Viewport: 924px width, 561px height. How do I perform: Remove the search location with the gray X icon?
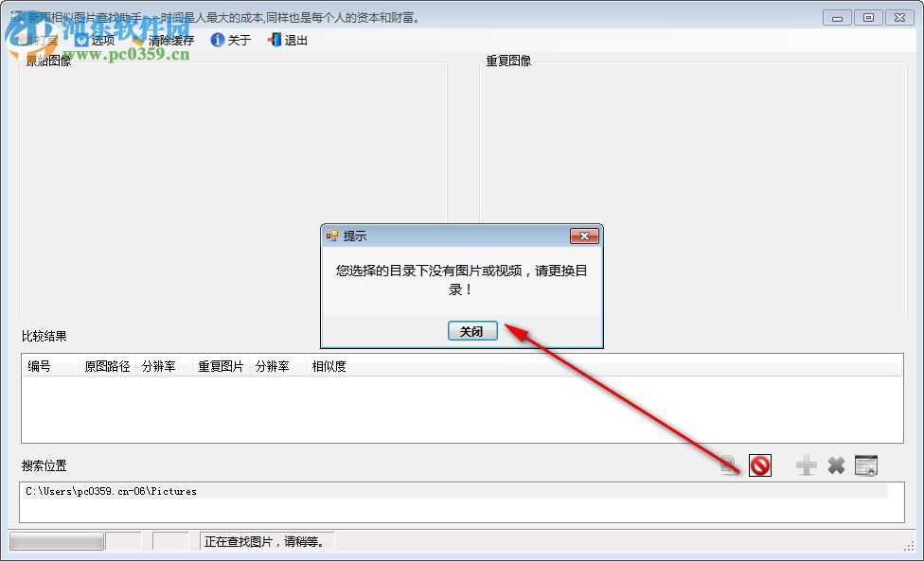(837, 465)
